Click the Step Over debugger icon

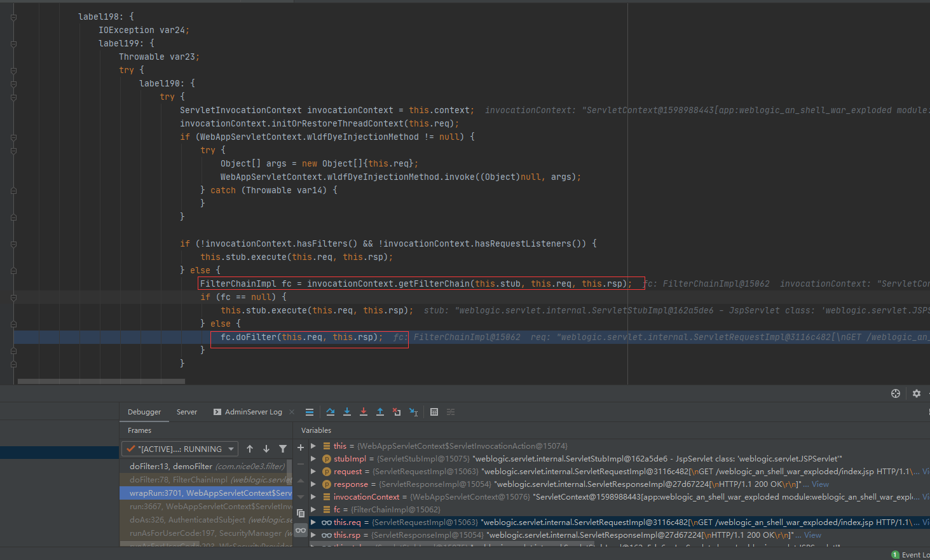[331, 412]
